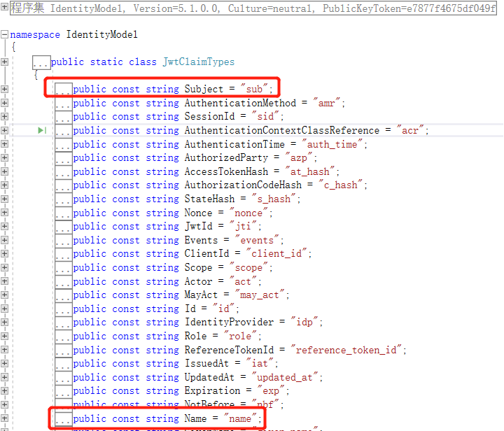The height and width of the screenshot is (431, 504).
Task: Click the green run-to-cursor glyph
Action: pos(42,130)
